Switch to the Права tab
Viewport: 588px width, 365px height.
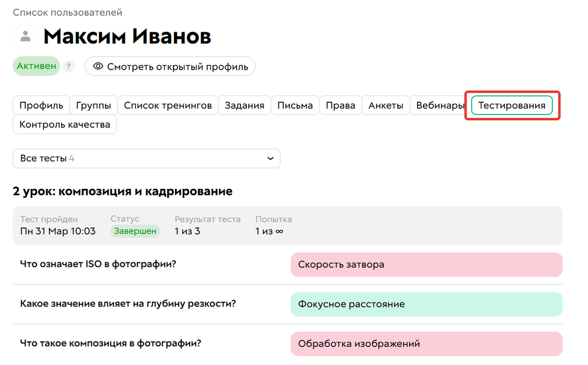340,104
